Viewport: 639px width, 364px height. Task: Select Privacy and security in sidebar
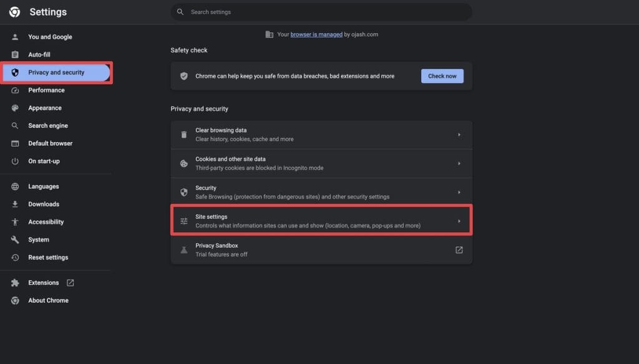(56, 72)
